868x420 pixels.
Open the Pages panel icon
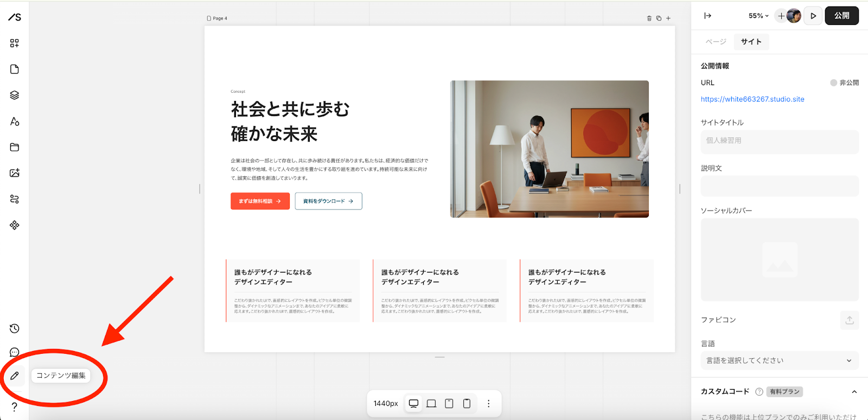(15, 69)
